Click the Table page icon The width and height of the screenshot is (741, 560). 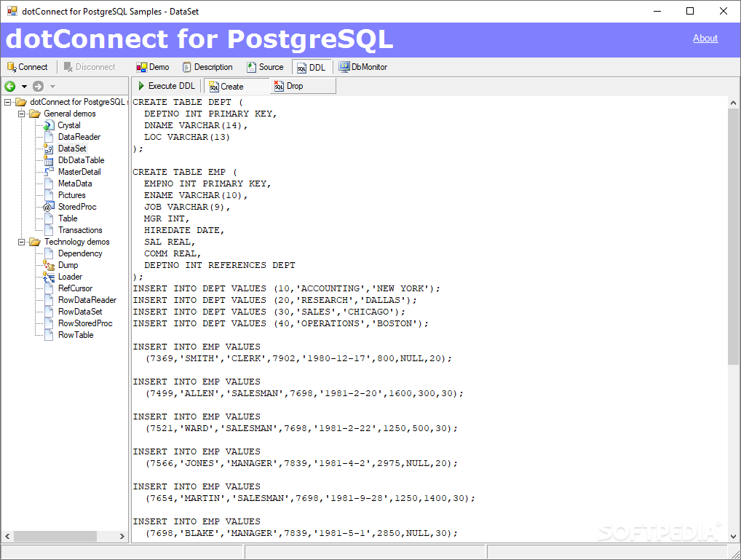pos(49,218)
